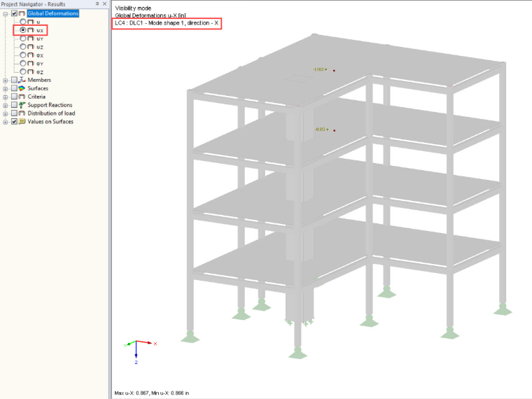The height and width of the screenshot is (399, 532).
Task: Click the rotation icon beside φX
Action: 31,55
